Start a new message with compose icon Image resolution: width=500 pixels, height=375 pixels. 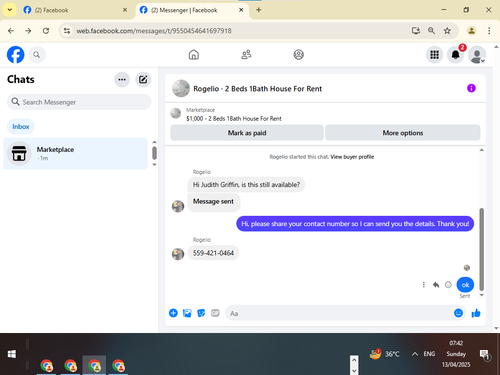pyautogui.click(x=143, y=79)
